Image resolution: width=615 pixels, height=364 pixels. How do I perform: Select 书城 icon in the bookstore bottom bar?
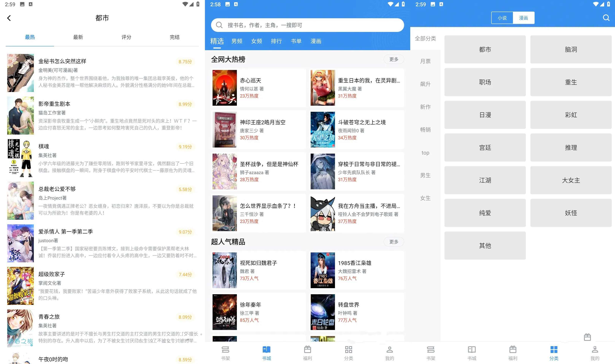[266, 349]
